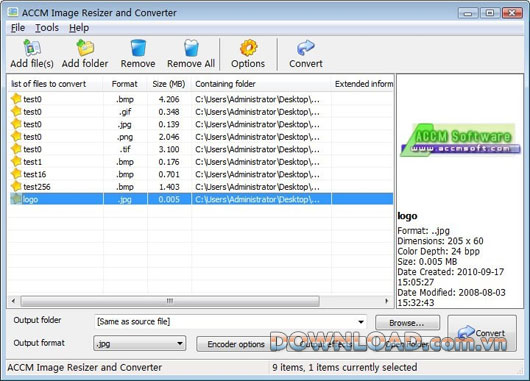Open the File menu
530x381 pixels.
click(x=18, y=28)
